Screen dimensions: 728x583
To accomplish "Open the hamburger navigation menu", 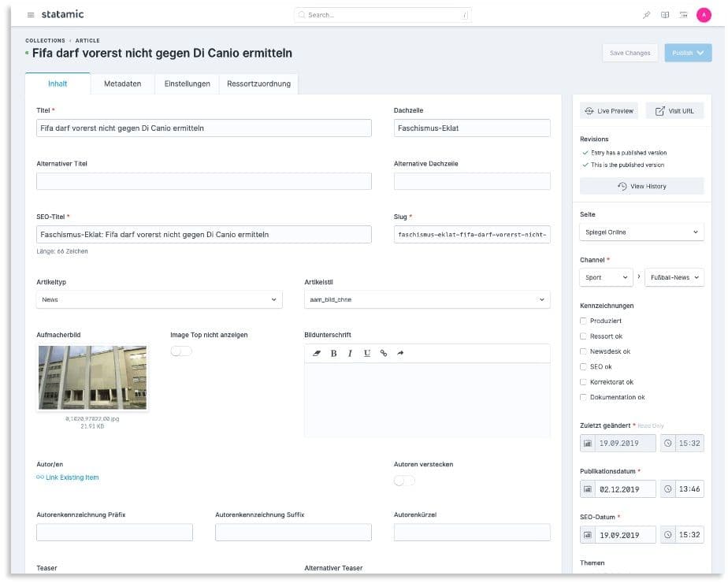I will (x=31, y=15).
